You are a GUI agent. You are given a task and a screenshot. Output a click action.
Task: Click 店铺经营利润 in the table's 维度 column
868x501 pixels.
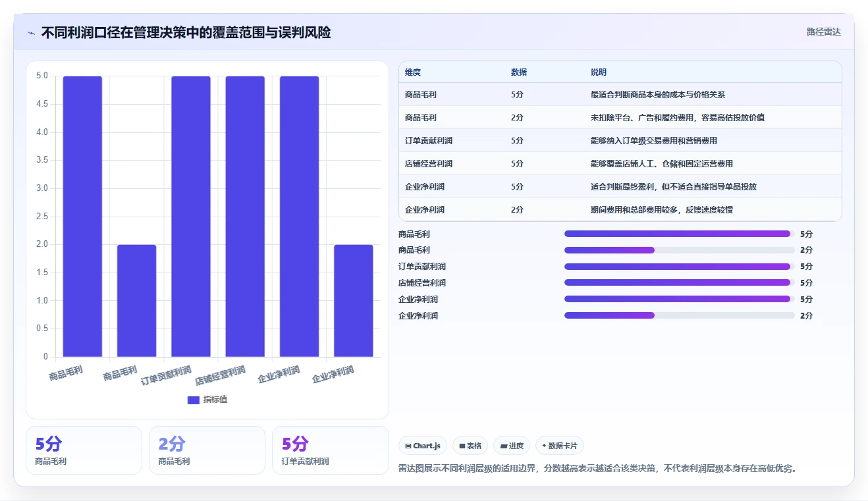click(x=429, y=164)
